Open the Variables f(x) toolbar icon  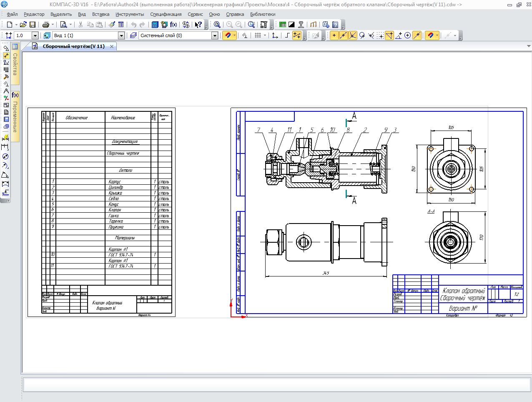(x=173, y=25)
